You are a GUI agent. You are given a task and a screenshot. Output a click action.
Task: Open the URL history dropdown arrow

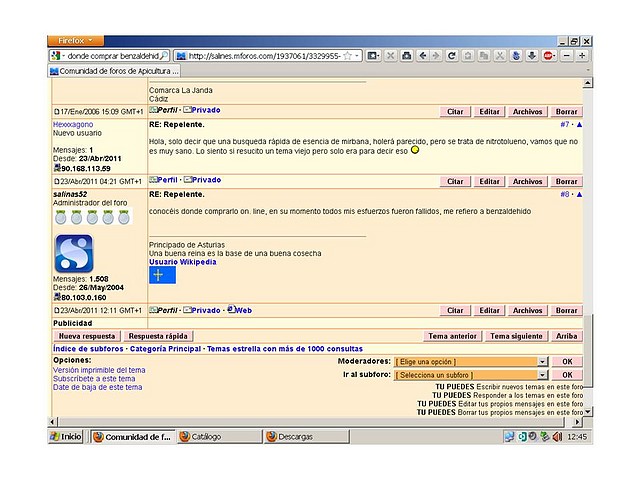point(357,56)
